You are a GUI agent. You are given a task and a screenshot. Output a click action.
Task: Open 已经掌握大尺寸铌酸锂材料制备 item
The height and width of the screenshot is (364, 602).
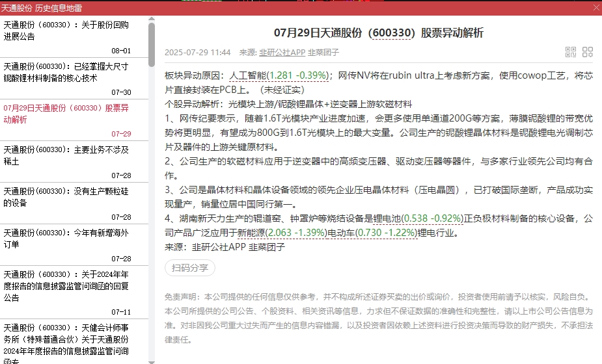tap(74, 79)
